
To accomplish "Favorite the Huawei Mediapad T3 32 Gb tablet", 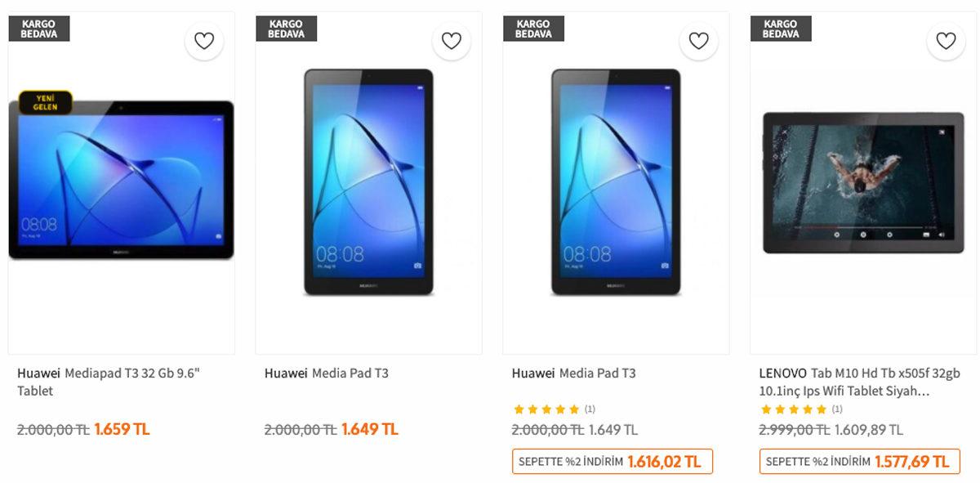I will (204, 41).
